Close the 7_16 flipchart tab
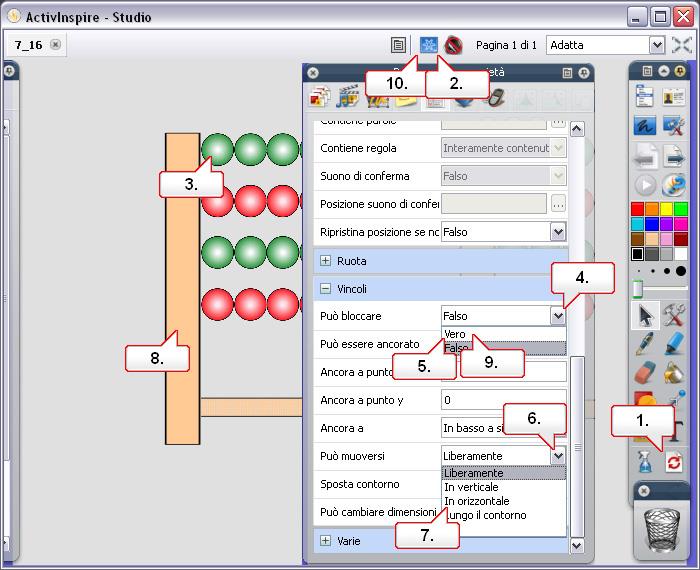The height and width of the screenshot is (570, 700). point(55,45)
